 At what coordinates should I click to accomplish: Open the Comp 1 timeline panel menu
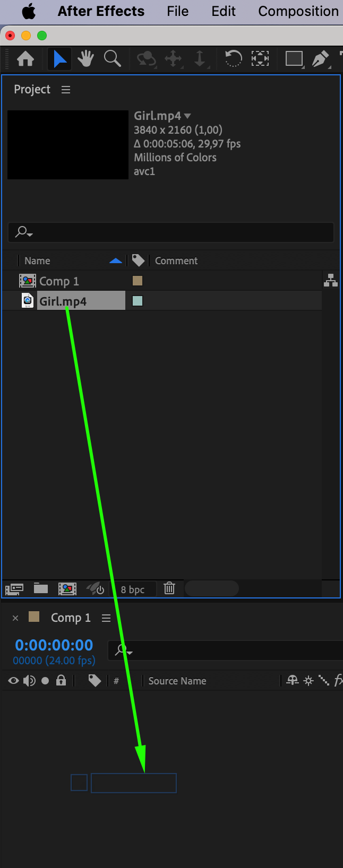click(106, 618)
